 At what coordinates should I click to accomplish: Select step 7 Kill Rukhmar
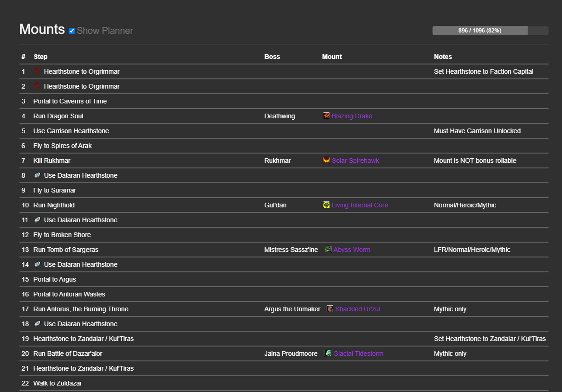pyautogui.click(x=52, y=161)
